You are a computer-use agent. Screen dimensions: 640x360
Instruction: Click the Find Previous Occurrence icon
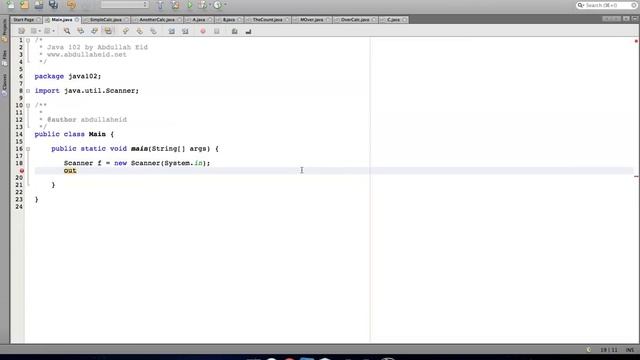(x=81, y=31)
